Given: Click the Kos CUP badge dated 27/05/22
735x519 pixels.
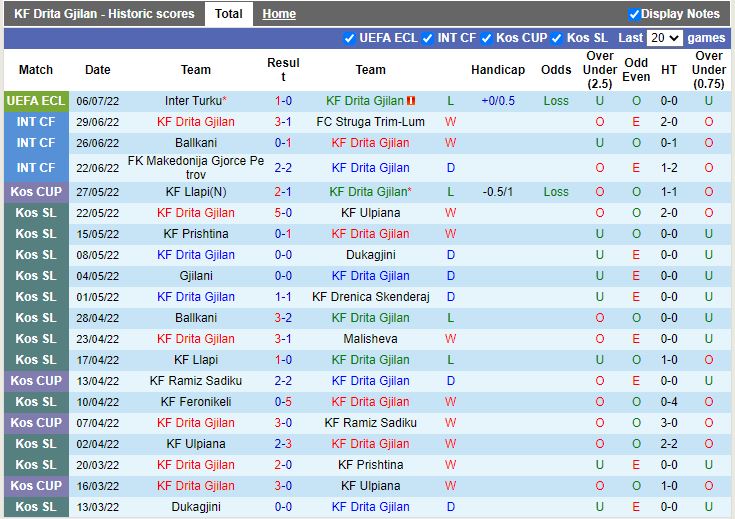Looking at the screenshot, I should click(35, 192).
